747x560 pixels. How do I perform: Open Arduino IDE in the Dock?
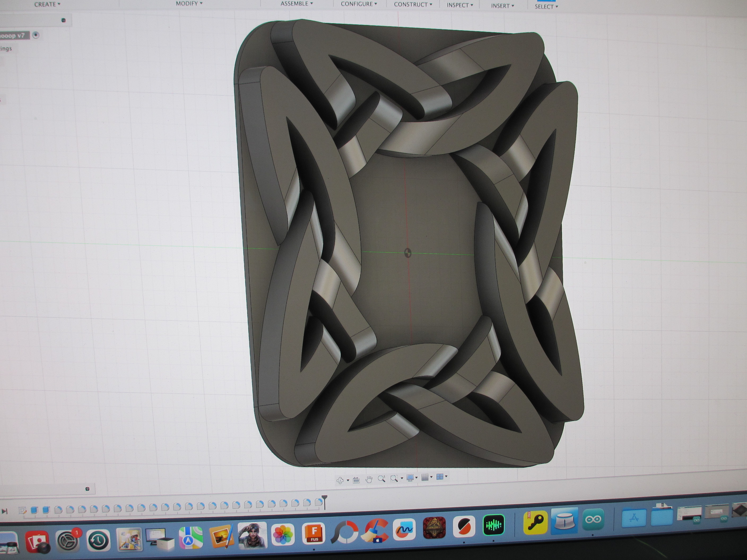[x=593, y=520]
